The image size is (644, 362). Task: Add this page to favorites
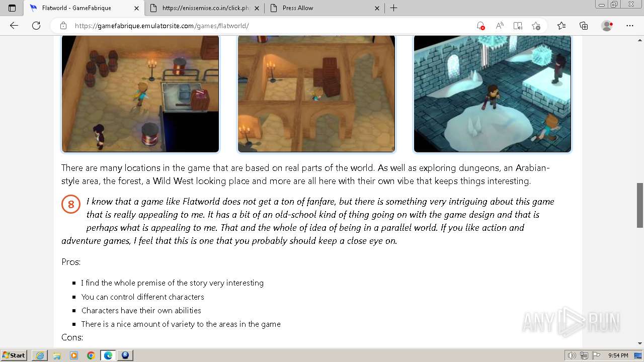click(536, 26)
